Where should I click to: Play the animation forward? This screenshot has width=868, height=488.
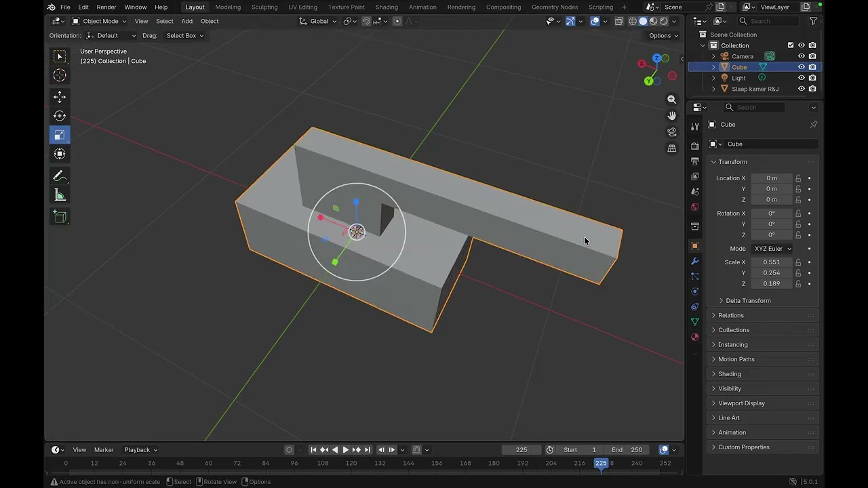346,450
